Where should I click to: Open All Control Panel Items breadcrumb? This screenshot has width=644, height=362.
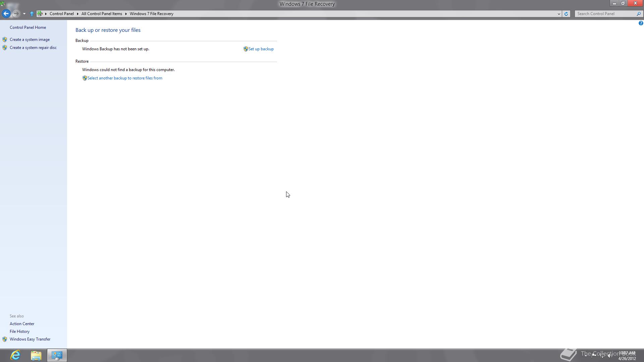point(102,14)
